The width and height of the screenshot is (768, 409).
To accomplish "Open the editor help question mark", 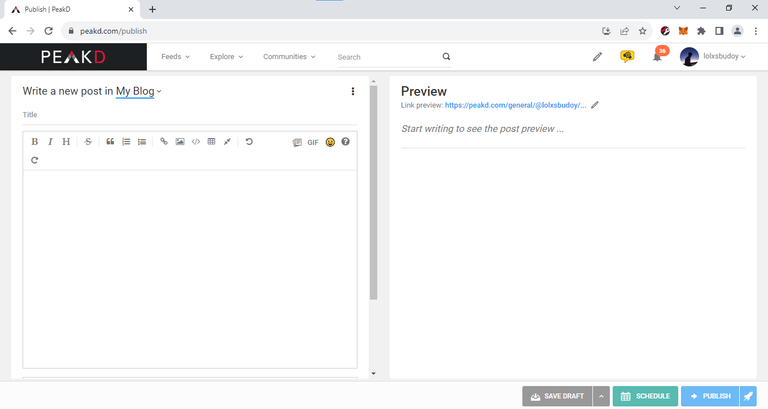I will (x=345, y=142).
